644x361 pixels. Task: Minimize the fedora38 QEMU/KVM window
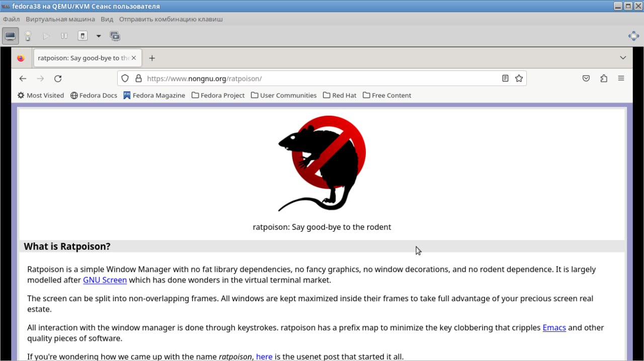[x=618, y=6]
